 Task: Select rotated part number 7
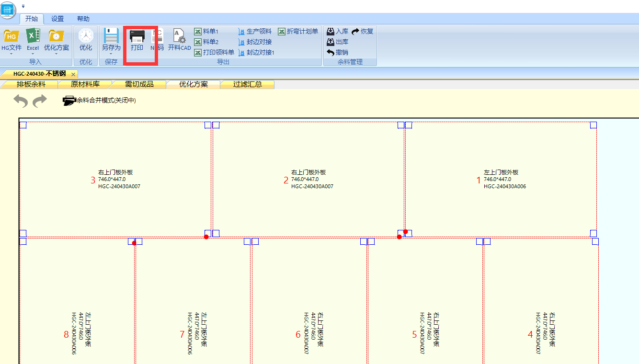pos(193,301)
